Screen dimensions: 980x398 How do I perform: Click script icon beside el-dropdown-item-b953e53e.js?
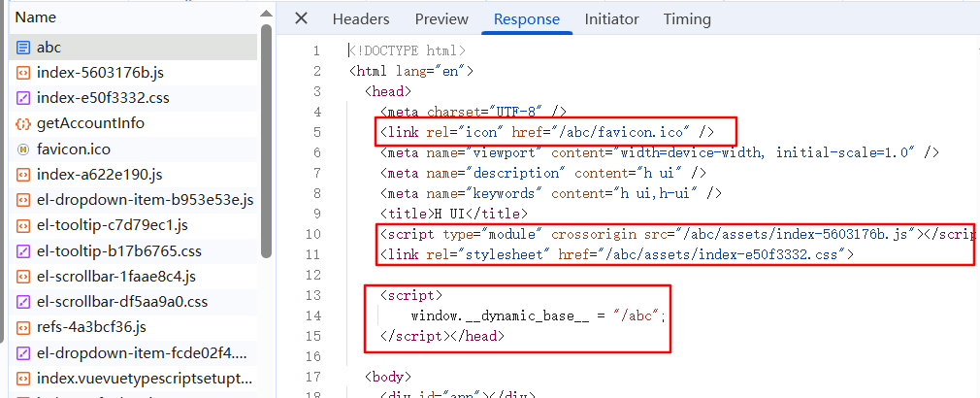click(23, 200)
